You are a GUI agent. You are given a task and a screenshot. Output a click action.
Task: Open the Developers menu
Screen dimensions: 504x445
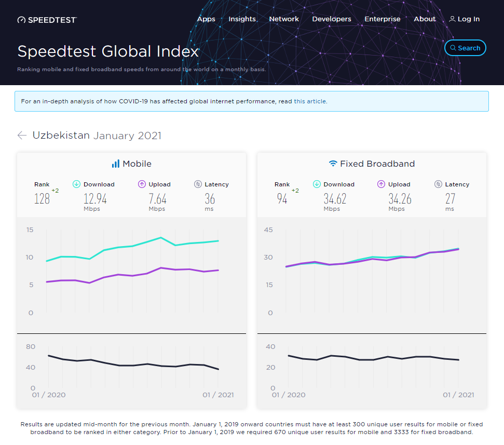pos(331,19)
